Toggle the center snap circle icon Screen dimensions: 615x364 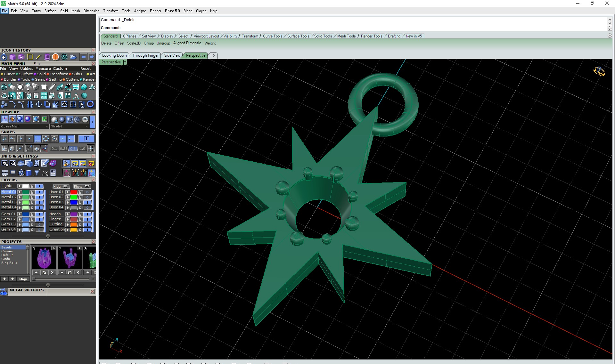click(54, 139)
